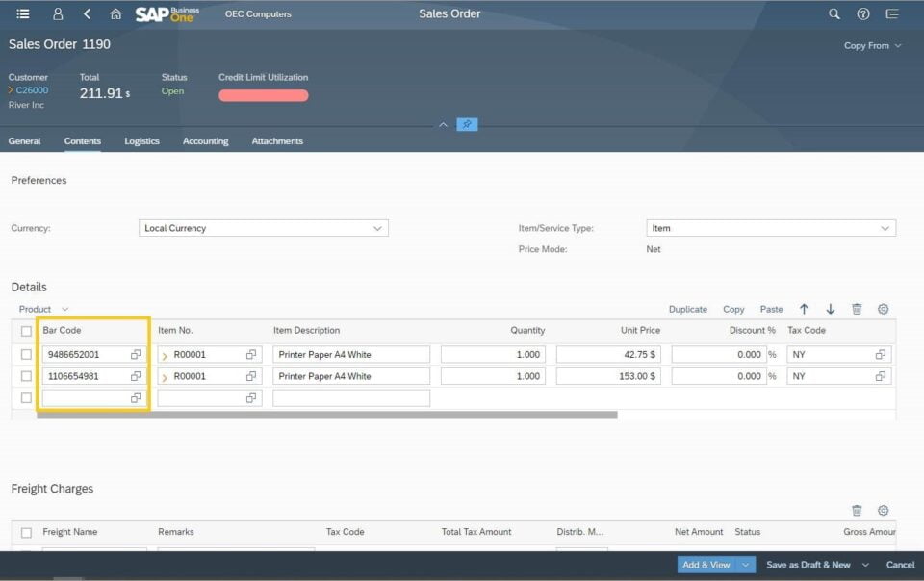Delete row in Freight Charges toolbar
Image resolution: width=924 pixels, height=581 pixels.
pyautogui.click(x=857, y=511)
